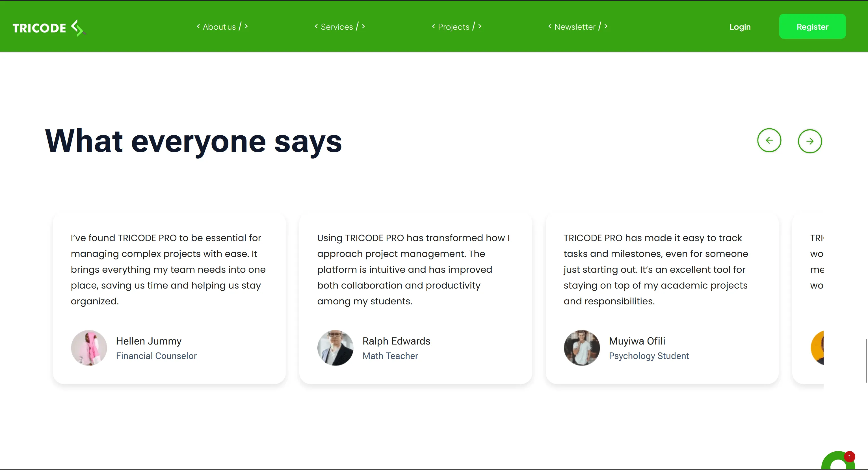The width and height of the screenshot is (868, 470).
Task: Go to previous testimonial with left arrow
Action: tap(769, 140)
